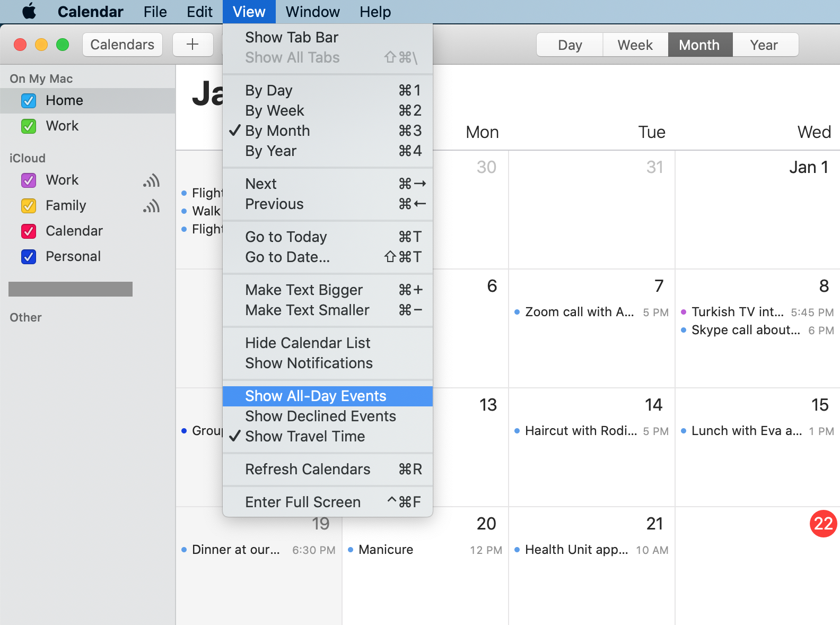
Task: Toggle the iCloud Work purple checkbox
Action: coord(29,180)
